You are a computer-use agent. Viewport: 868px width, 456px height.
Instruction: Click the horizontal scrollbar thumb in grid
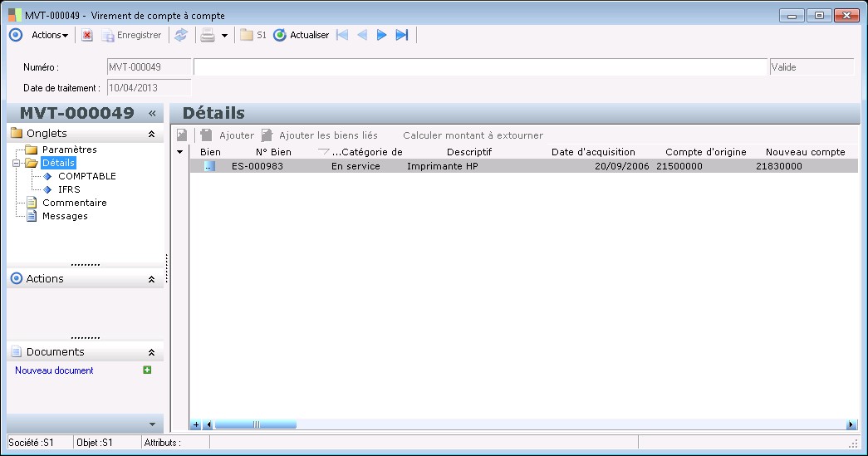(x=255, y=424)
